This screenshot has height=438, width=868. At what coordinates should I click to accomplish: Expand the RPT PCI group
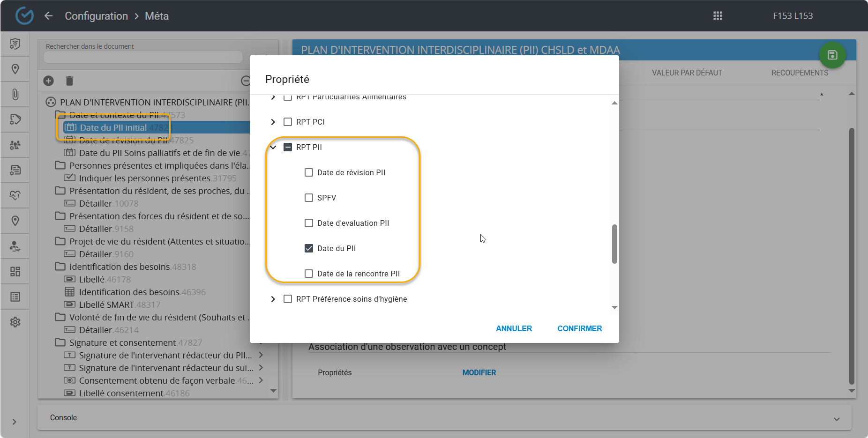273,122
